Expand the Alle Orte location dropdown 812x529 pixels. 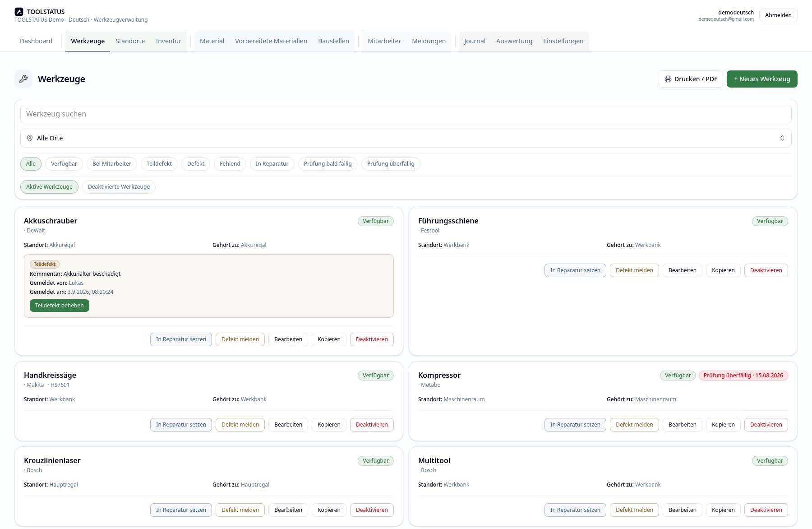tap(406, 138)
